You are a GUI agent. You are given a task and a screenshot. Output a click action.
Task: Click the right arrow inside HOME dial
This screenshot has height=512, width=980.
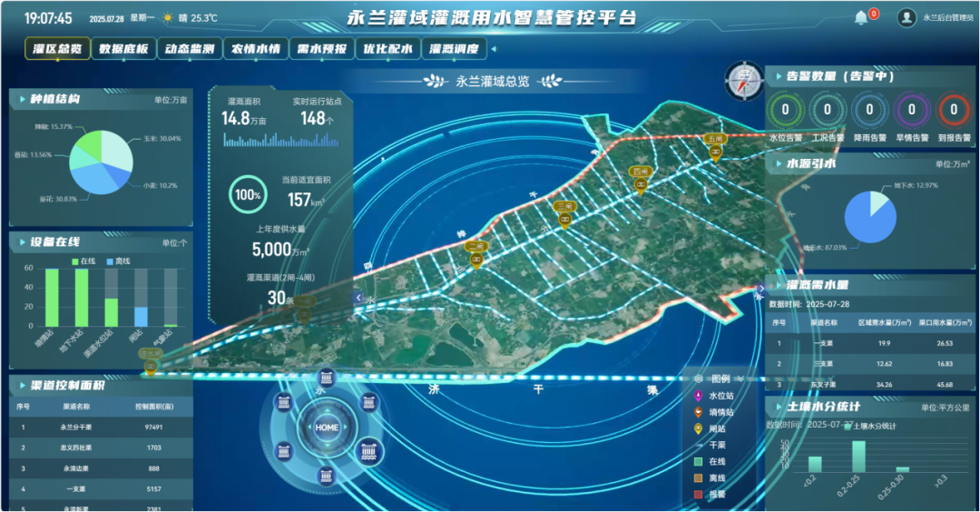tap(345, 428)
